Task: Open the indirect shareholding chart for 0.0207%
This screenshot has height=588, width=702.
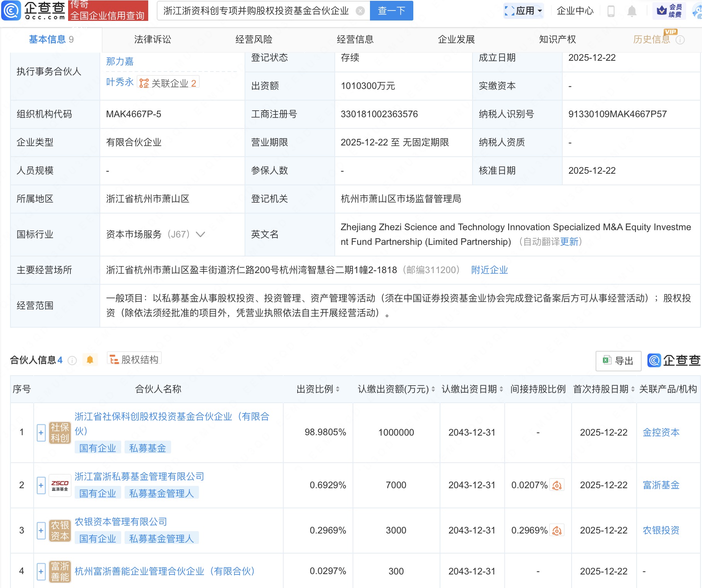Action: 557,485
